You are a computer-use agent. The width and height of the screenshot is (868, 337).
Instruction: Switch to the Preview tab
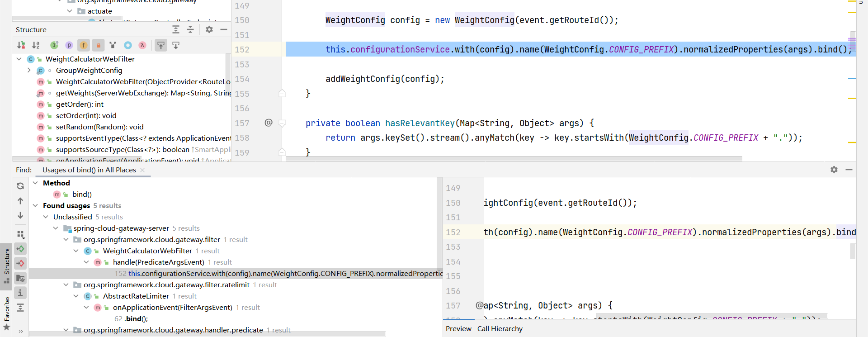[x=458, y=329]
